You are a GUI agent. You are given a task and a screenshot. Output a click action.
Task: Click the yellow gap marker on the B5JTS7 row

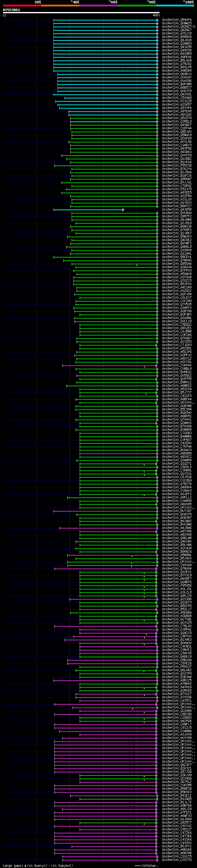click(x=146, y=394)
